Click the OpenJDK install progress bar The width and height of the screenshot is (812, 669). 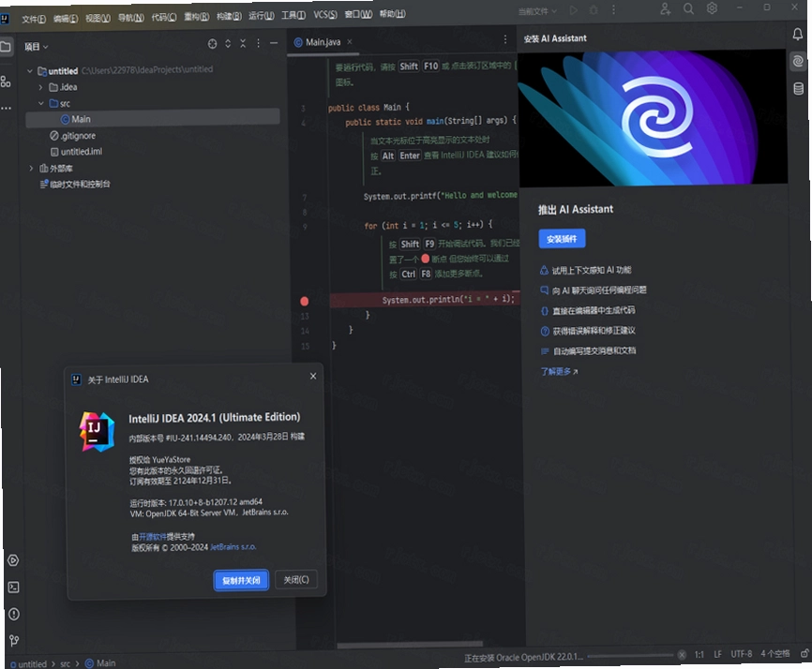point(630,656)
